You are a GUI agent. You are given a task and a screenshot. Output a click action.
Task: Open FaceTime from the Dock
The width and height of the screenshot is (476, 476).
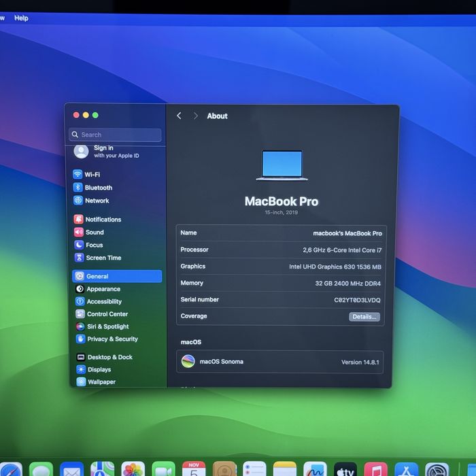coord(163,469)
